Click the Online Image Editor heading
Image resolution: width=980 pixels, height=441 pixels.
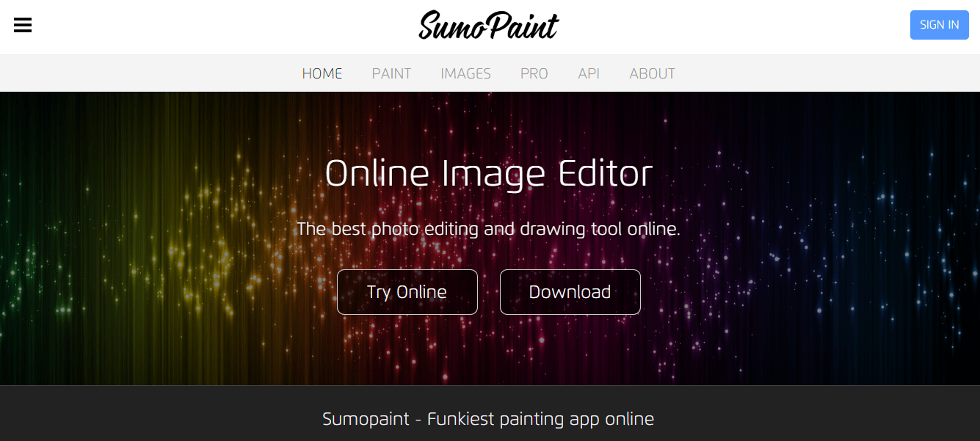click(489, 175)
